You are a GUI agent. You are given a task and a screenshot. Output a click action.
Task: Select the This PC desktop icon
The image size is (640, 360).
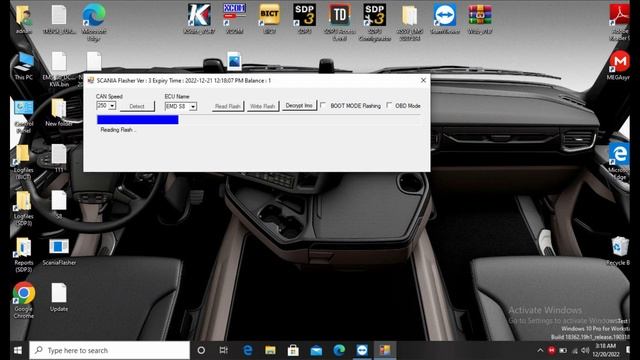point(24,66)
